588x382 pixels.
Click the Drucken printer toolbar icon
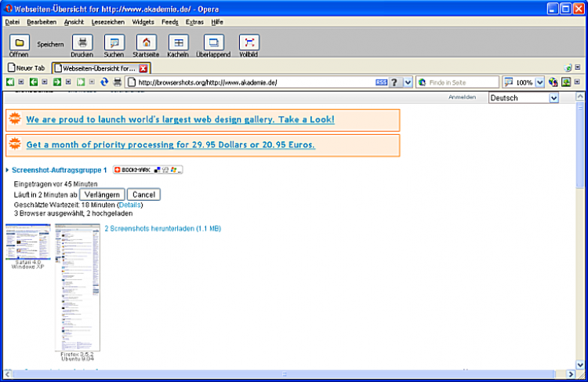tap(82, 43)
